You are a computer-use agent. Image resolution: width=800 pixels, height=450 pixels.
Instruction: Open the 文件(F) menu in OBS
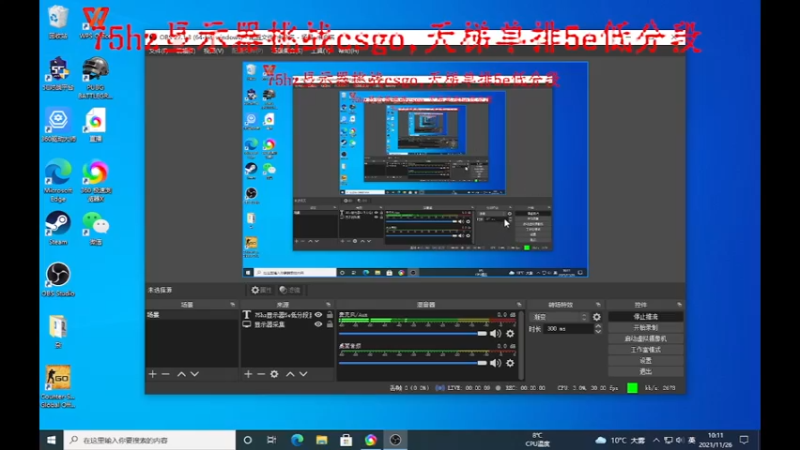pyautogui.click(x=159, y=51)
